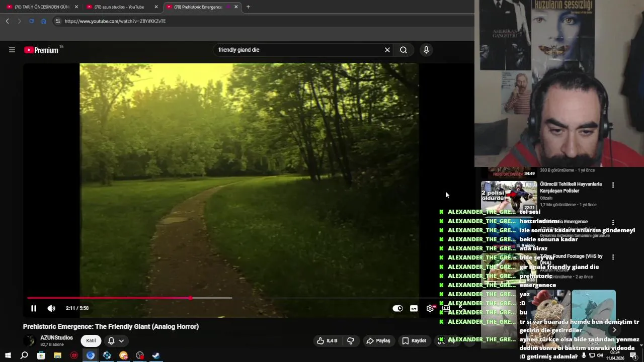This screenshot has width=644, height=362.
Task: Click the browser address bar URL
Action: pos(115,21)
